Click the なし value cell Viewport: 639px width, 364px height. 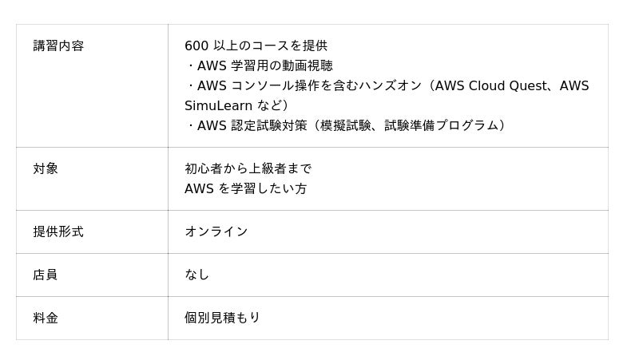[197, 275]
